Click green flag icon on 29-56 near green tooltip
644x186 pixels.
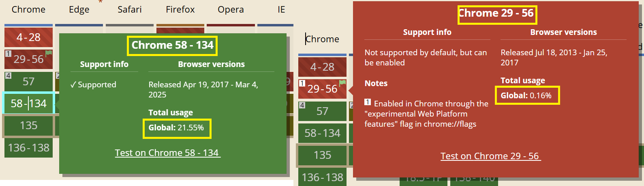click(x=49, y=53)
